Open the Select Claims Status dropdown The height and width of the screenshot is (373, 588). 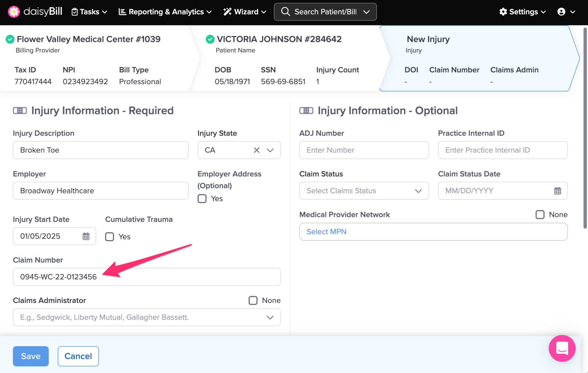click(364, 191)
